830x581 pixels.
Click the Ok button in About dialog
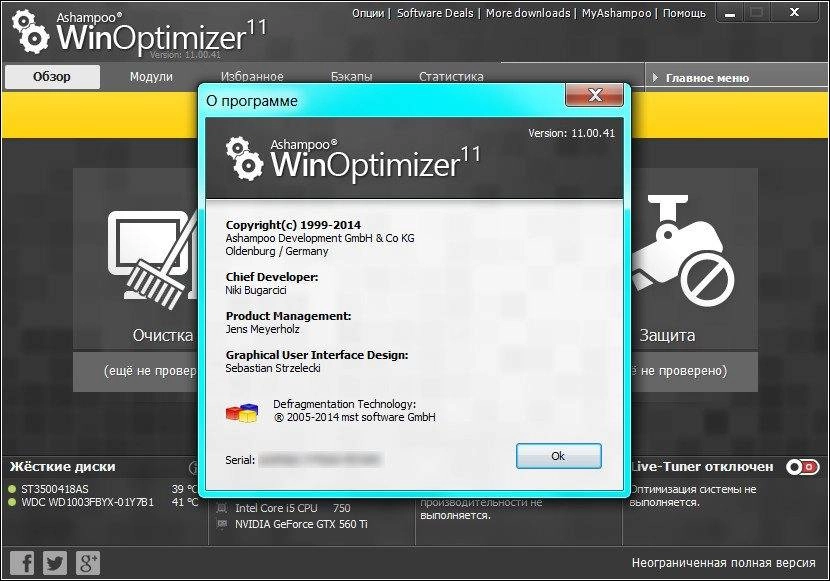[x=558, y=456]
